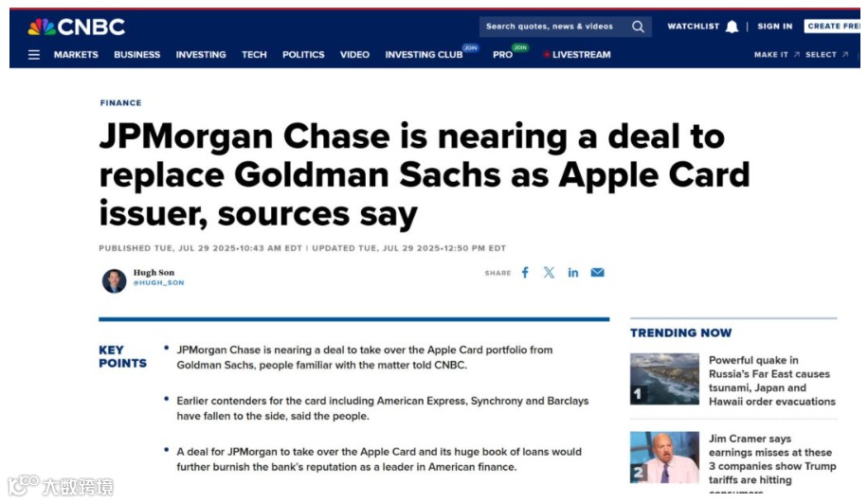Share article on Facebook
The image size is (868, 503).
pyautogui.click(x=525, y=273)
